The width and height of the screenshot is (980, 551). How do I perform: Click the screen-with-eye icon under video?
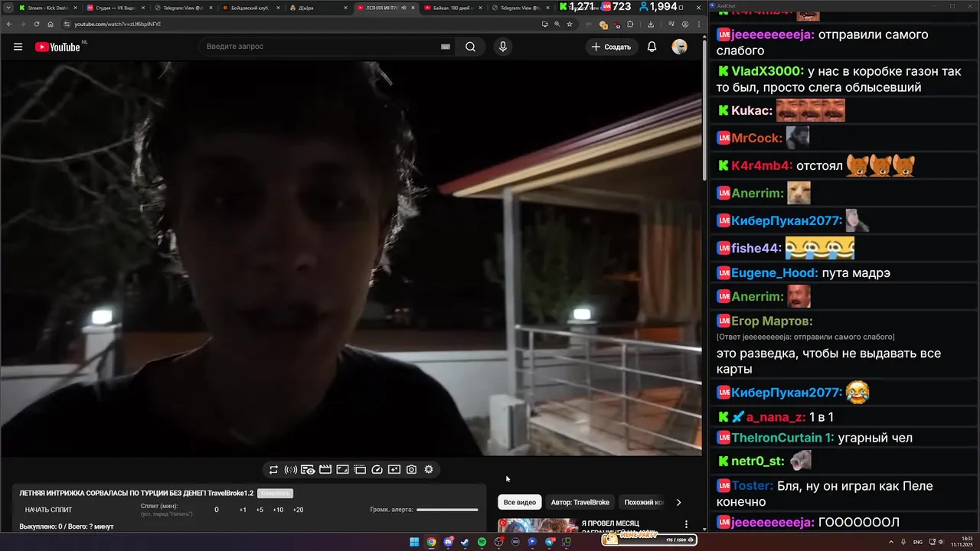[308, 470]
